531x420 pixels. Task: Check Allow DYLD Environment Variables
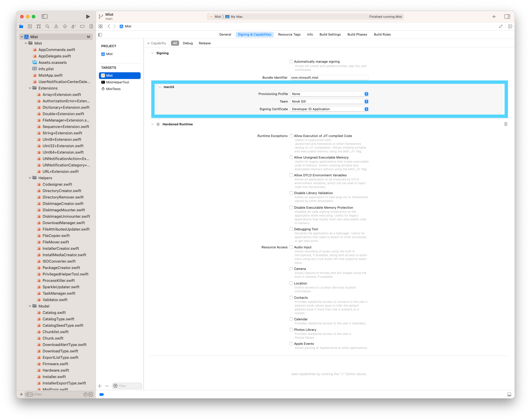click(x=291, y=175)
